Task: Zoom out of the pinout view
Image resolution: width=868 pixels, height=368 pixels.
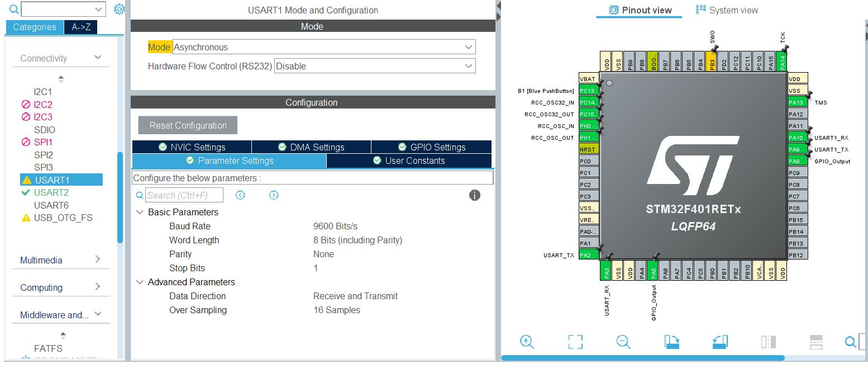Action: pos(623,341)
